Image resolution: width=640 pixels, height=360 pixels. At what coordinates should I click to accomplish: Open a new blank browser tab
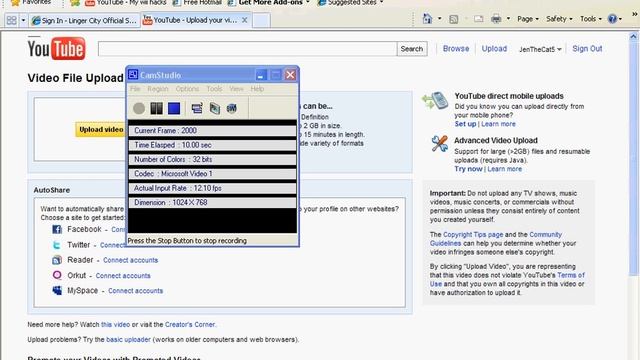(x=261, y=20)
